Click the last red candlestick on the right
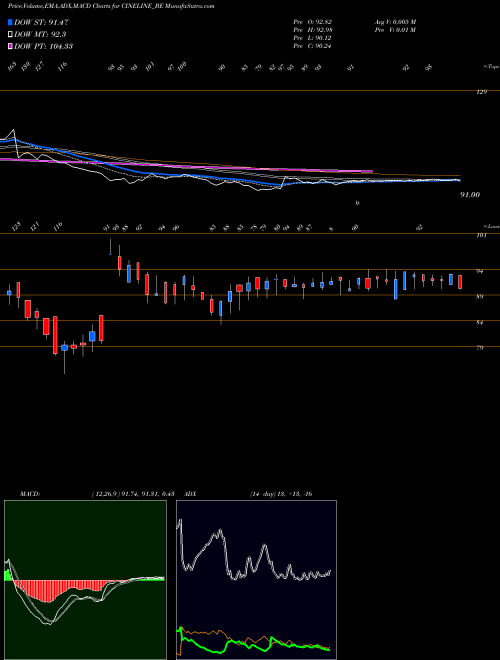 coord(460,282)
